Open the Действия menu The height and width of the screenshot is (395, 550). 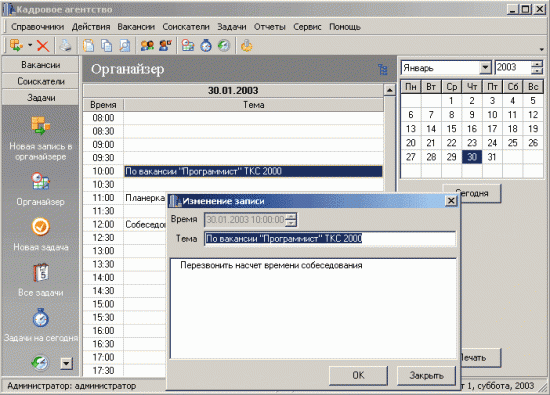click(91, 27)
